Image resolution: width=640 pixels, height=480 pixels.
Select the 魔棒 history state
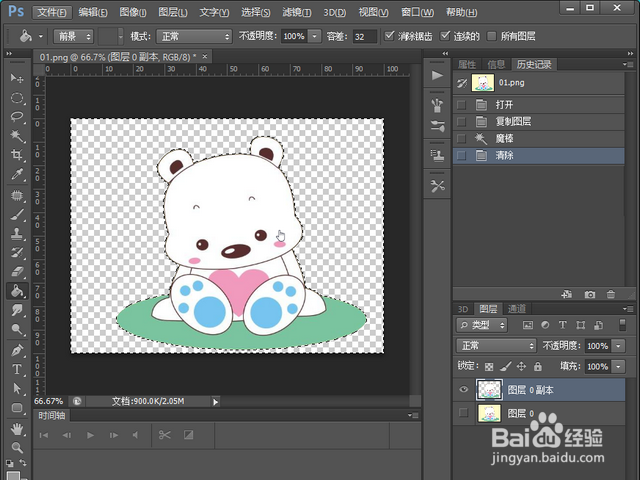tap(539, 138)
